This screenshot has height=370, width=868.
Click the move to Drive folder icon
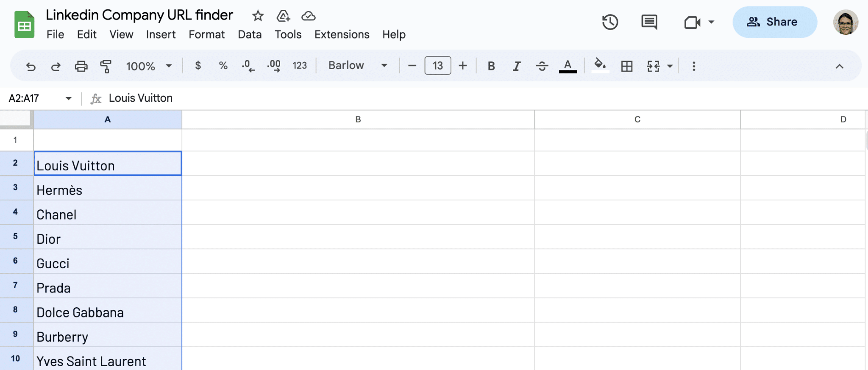[283, 16]
